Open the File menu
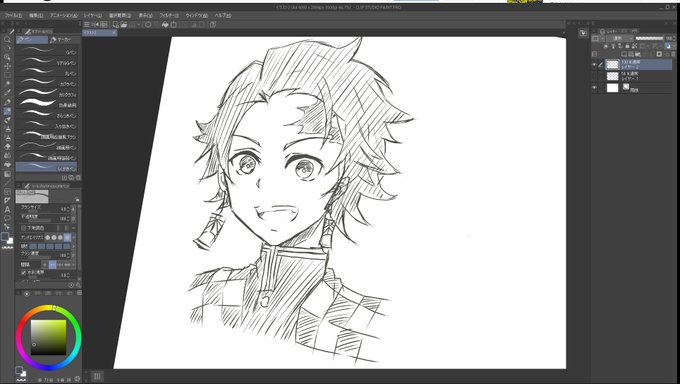 coord(13,15)
